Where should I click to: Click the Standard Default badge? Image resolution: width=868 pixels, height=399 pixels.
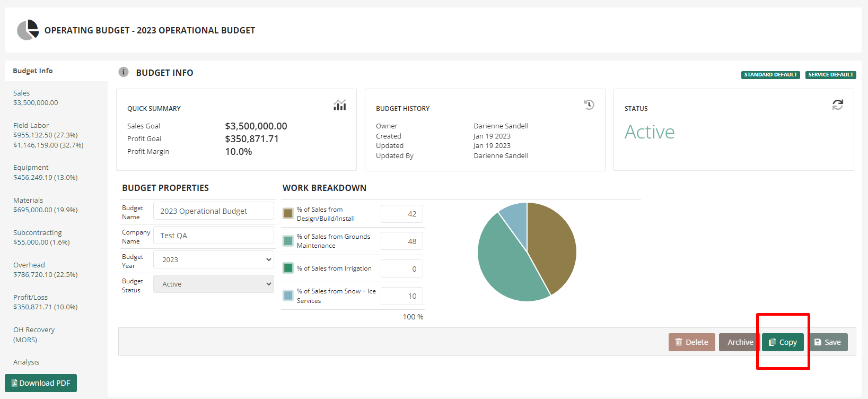pyautogui.click(x=770, y=75)
